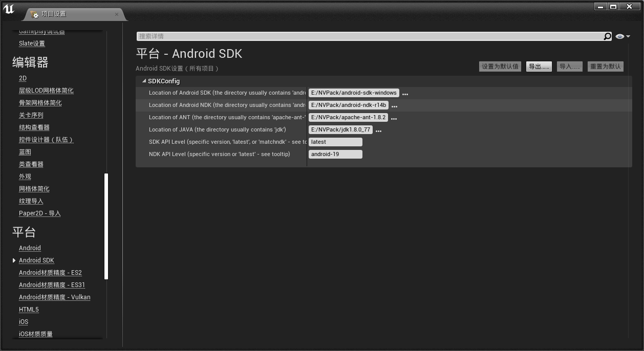The width and height of the screenshot is (644, 351).
Task: Click the project settings tab icon
Action: click(34, 14)
